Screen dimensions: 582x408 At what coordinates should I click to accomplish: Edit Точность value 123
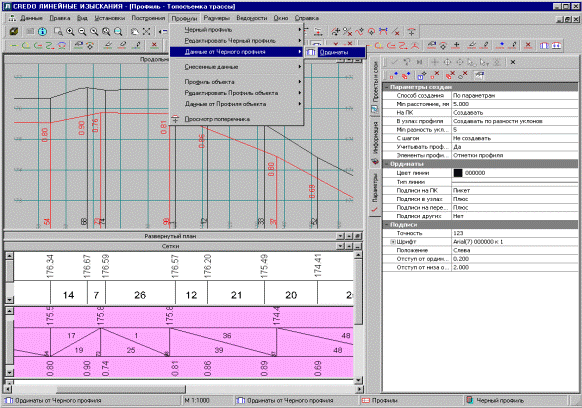pos(514,233)
